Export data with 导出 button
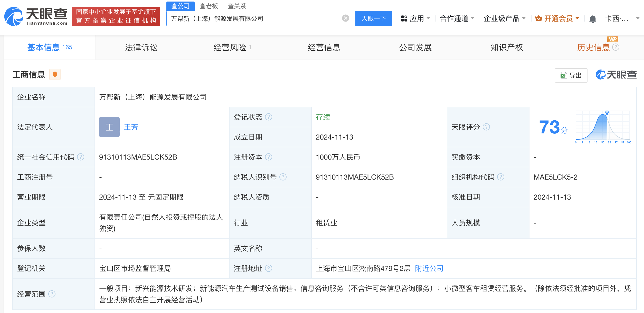Viewport: 644px width, 313px height. click(571, 75)
